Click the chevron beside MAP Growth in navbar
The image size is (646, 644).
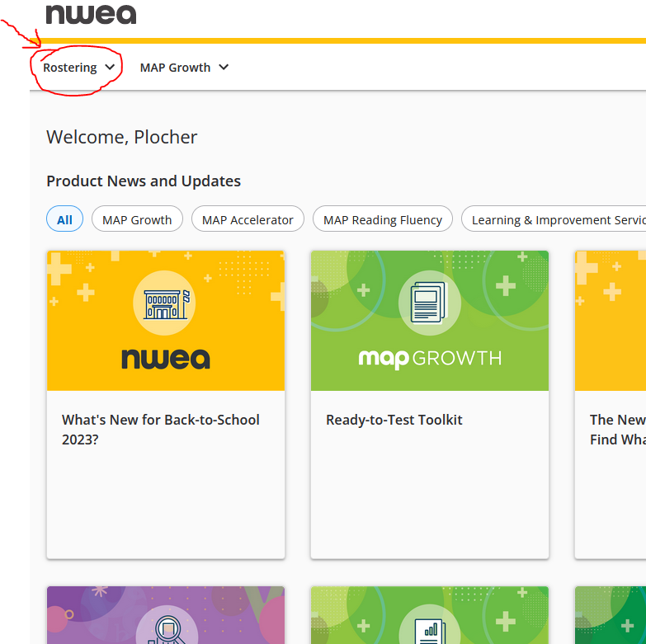[224, 67]
